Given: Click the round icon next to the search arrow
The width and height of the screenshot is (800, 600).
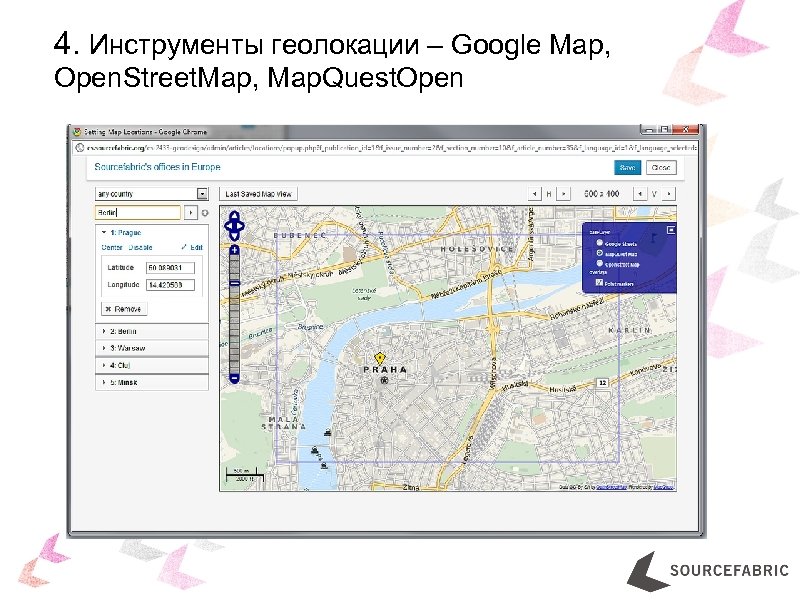Looking at the screenshot, I should pyautogui.click(x=205, y=213).
